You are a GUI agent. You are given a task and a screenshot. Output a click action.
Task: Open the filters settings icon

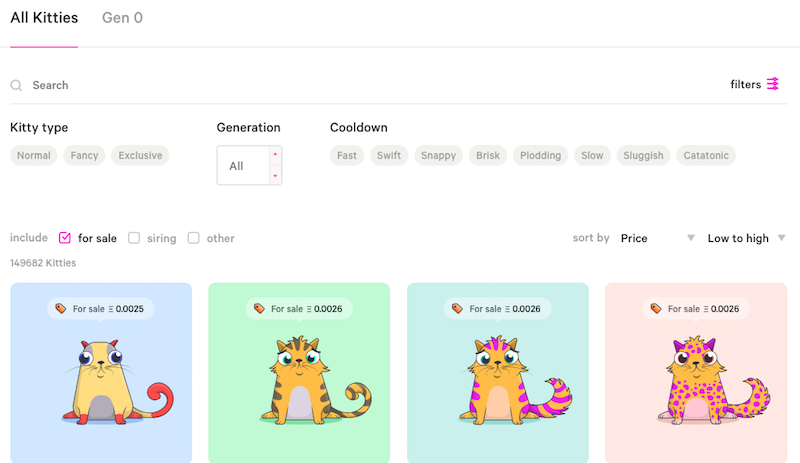773,84
